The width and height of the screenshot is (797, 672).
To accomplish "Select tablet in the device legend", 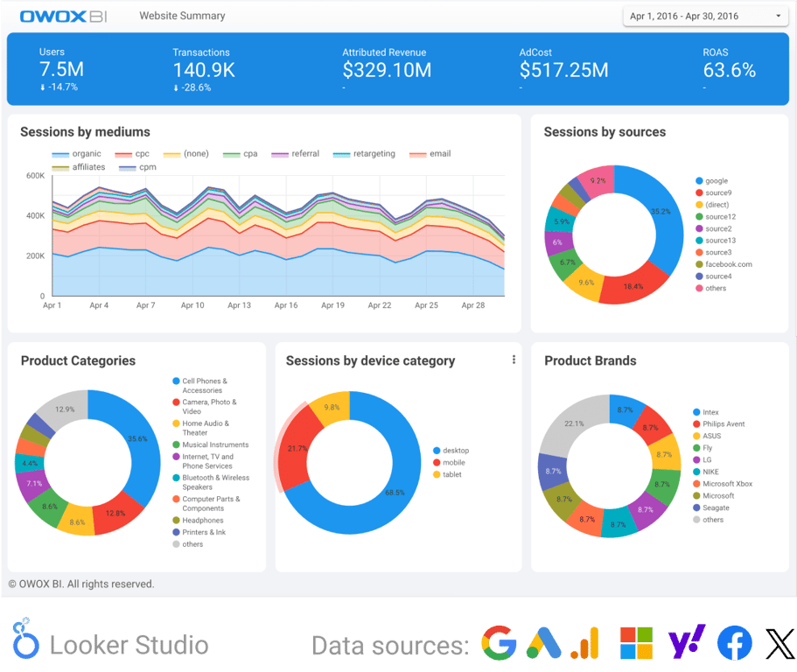I will click(447, 474).
